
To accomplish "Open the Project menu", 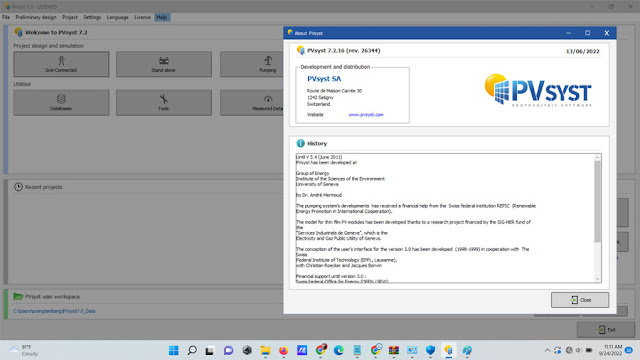I will point(70,17).
